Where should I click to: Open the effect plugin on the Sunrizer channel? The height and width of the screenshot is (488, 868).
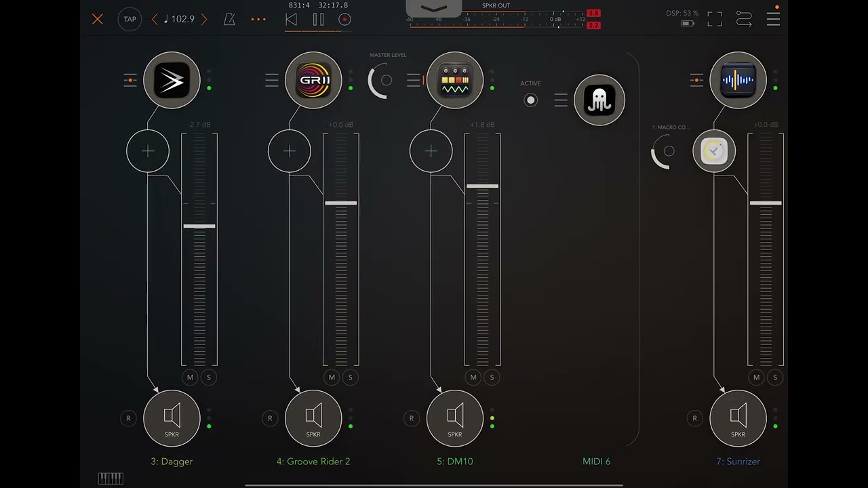714,151
